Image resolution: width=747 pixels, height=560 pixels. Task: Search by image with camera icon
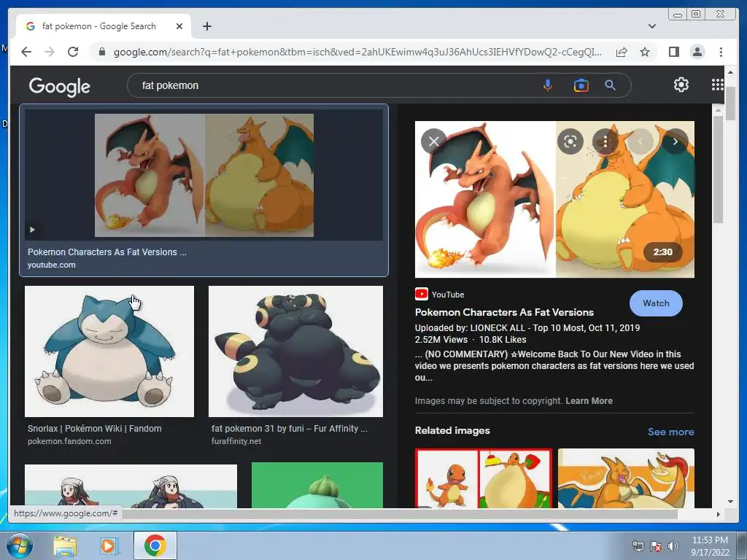coord(581,85)
